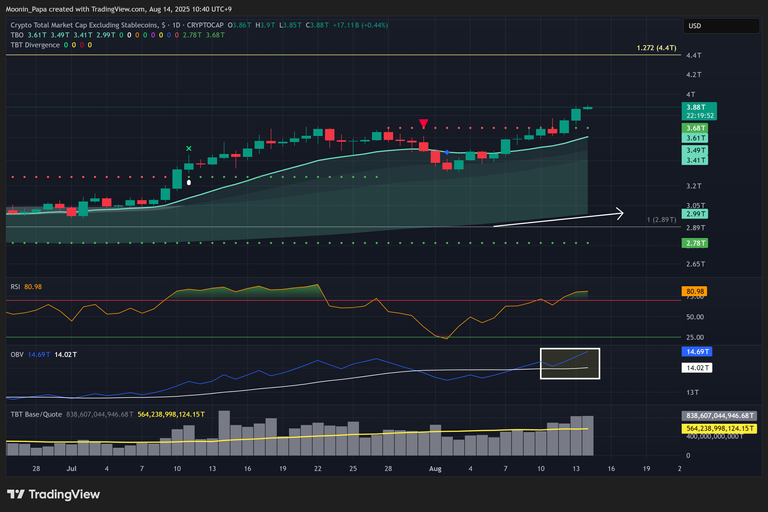Viewport: 768px width, 512px height.
Task: Click the 50.00 RSI axis label
Action: (695, 317)
